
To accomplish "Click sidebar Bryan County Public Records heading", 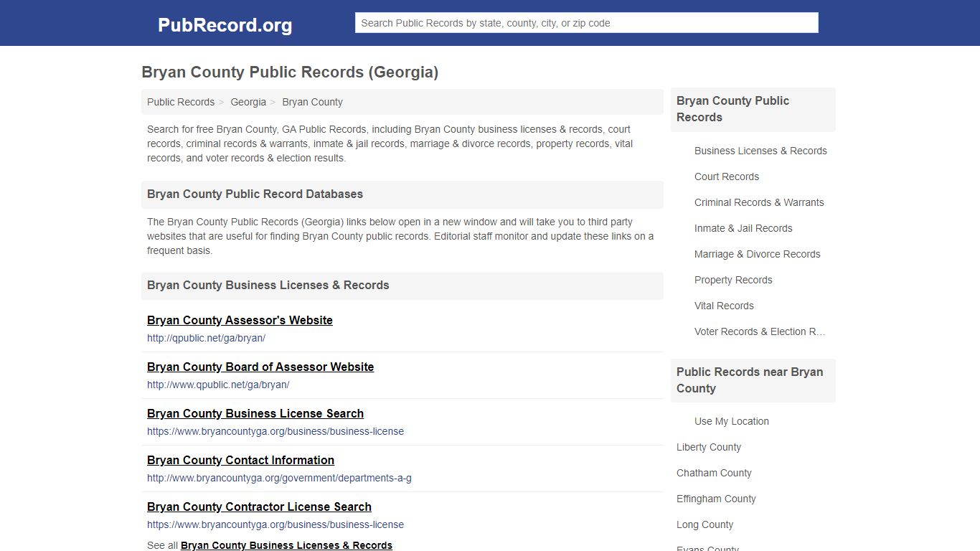I will tap(732, 109).
